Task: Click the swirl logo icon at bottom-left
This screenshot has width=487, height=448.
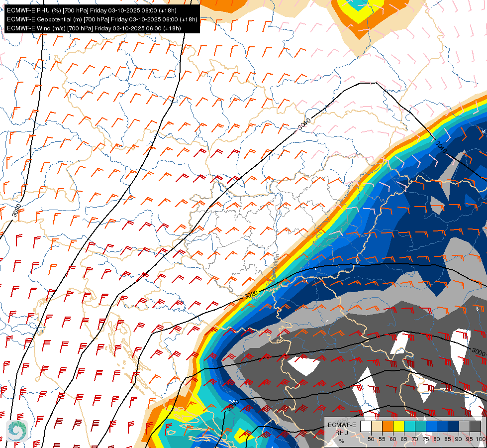Action: coord(17,431)
